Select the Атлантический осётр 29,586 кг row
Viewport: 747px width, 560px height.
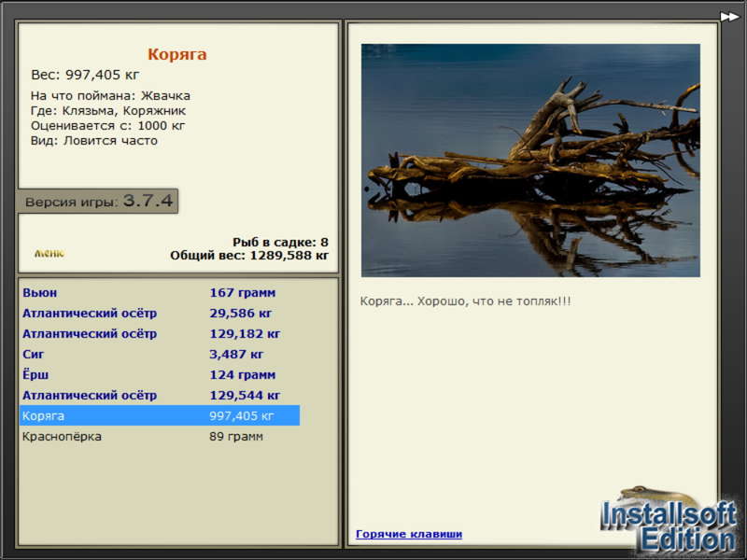tap(160, 313)
